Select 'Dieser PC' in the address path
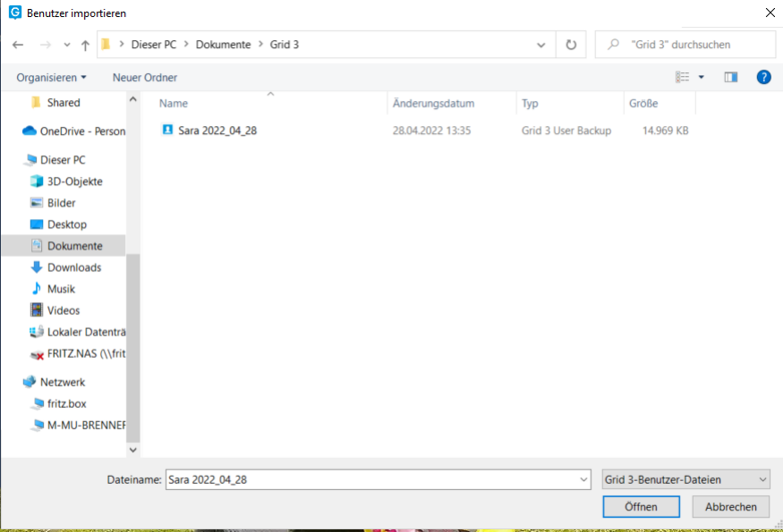Image resolution: width=783 pixels, height=532 pixels. pos(154,45)
